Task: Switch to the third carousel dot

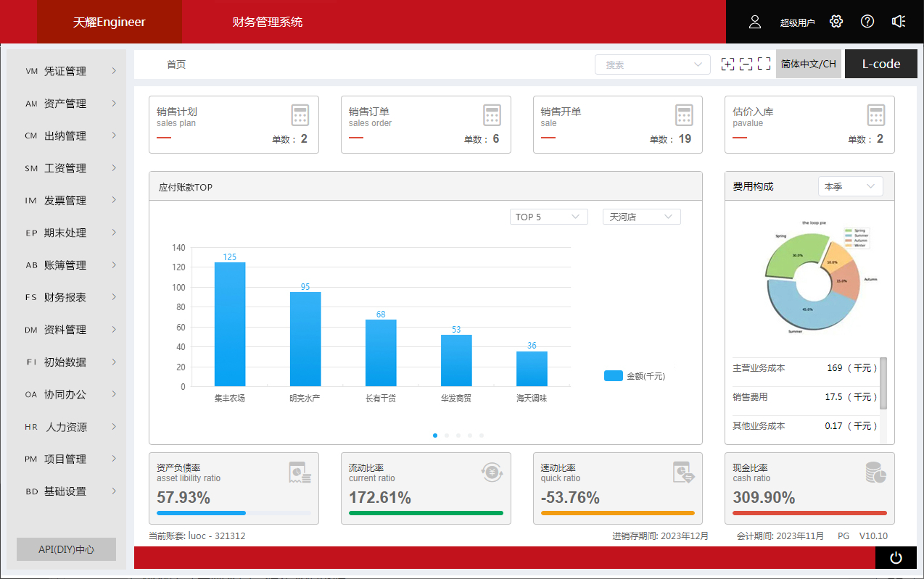Action: point(458,436)
